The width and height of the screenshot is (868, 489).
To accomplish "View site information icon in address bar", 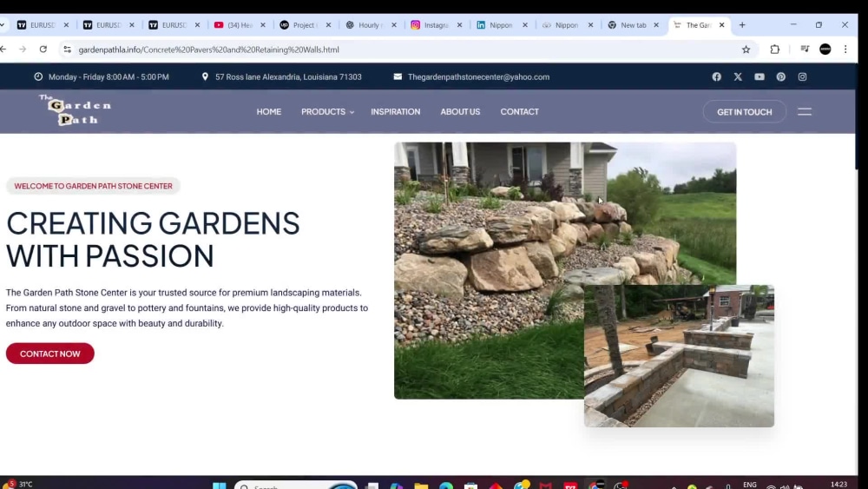I will 67,50.
